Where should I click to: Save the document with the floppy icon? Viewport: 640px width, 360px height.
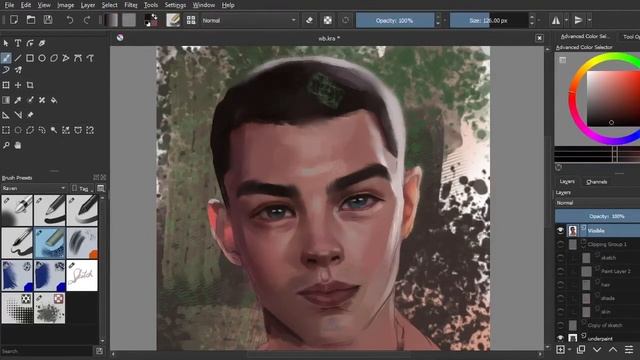click(48, 20)
